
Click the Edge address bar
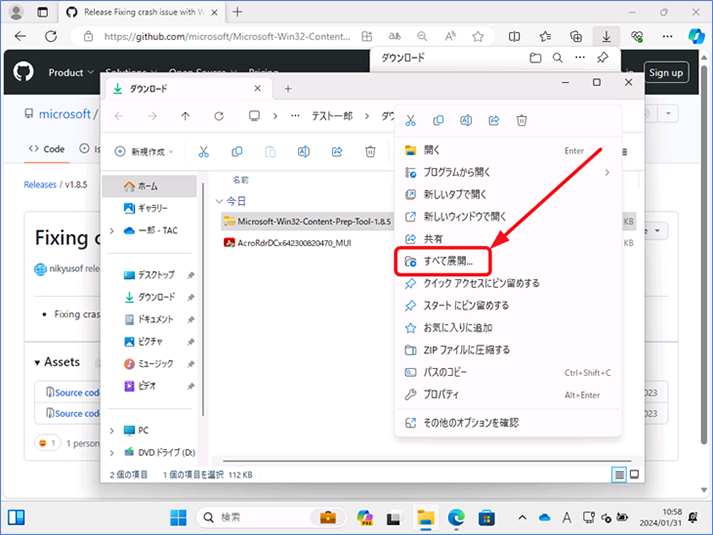point(227,36)
